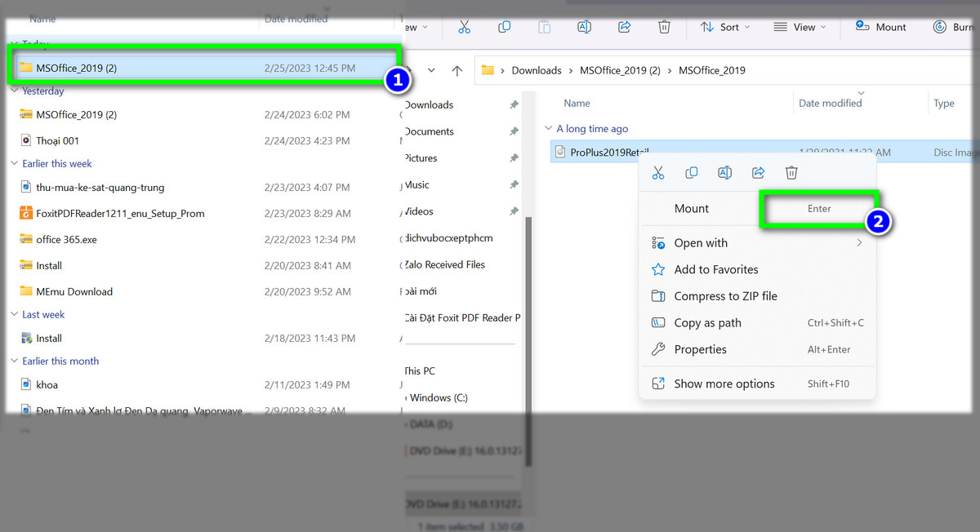Select Open with in the context menu

[x=757, y=243]
